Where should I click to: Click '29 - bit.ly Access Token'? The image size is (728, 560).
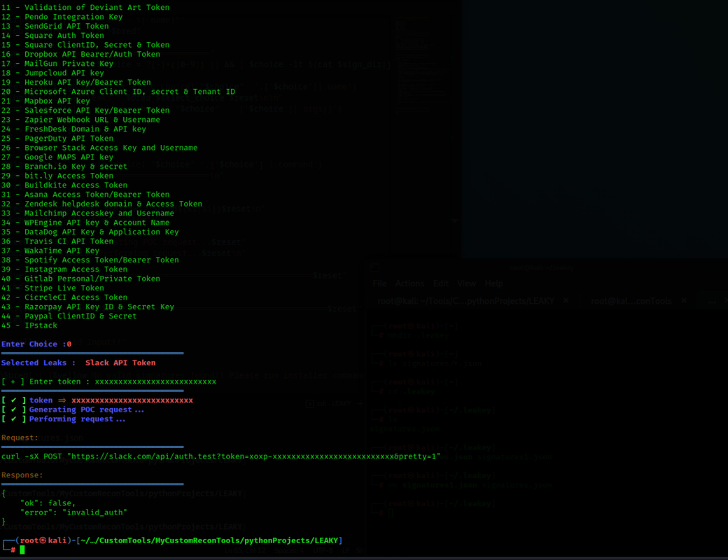click(57, 176)
